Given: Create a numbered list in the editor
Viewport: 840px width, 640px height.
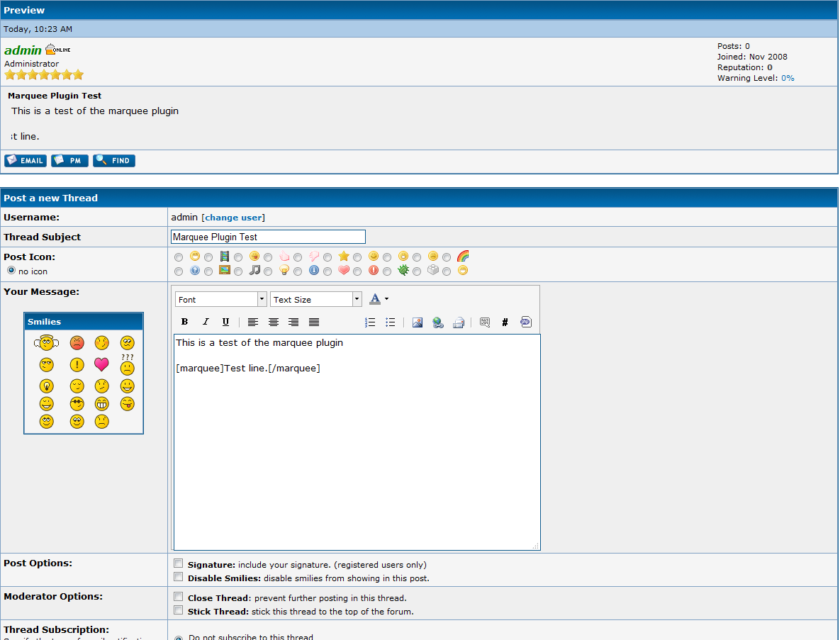Looking at the screenshot, I should (x=370, y=322).
